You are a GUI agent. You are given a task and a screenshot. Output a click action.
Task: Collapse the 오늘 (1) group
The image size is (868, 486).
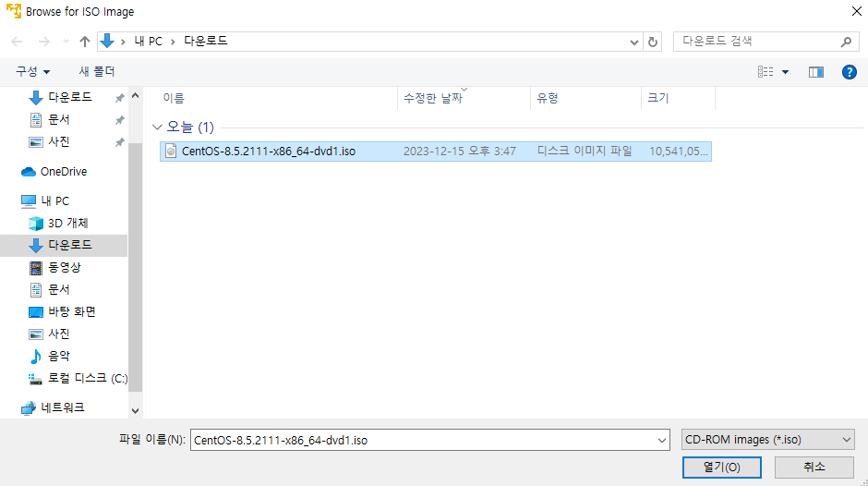tap(157, 128)
